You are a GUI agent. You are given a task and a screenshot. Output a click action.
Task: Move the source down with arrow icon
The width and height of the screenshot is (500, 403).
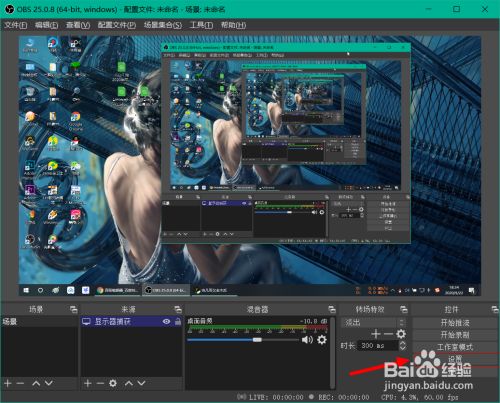pos(141,383)
